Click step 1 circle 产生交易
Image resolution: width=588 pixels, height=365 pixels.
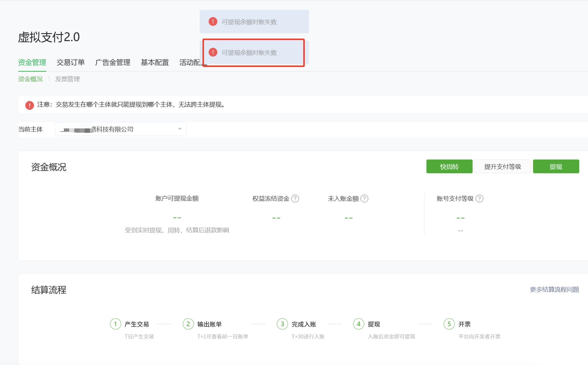[115, 324]
